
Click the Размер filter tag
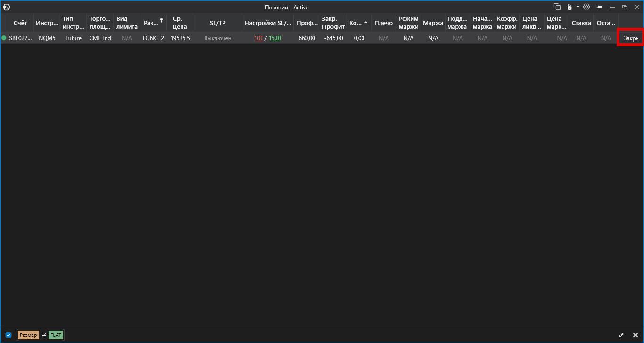pyautogui.click(x=28, y=335)
